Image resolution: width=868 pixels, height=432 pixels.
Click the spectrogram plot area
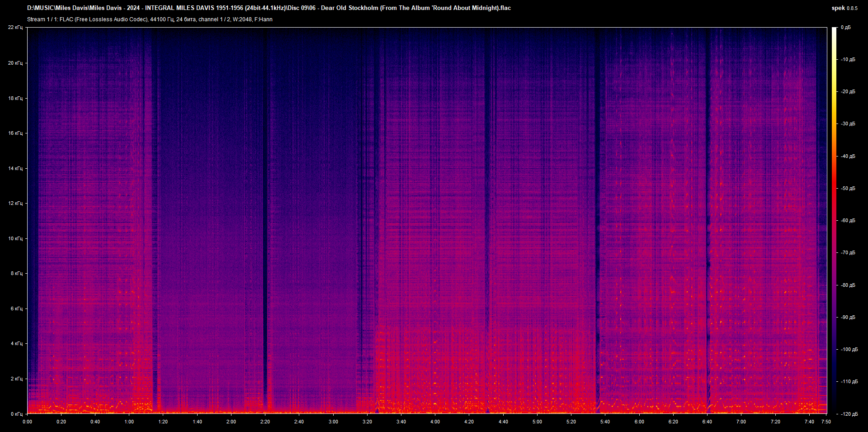[x=427, y=220]
